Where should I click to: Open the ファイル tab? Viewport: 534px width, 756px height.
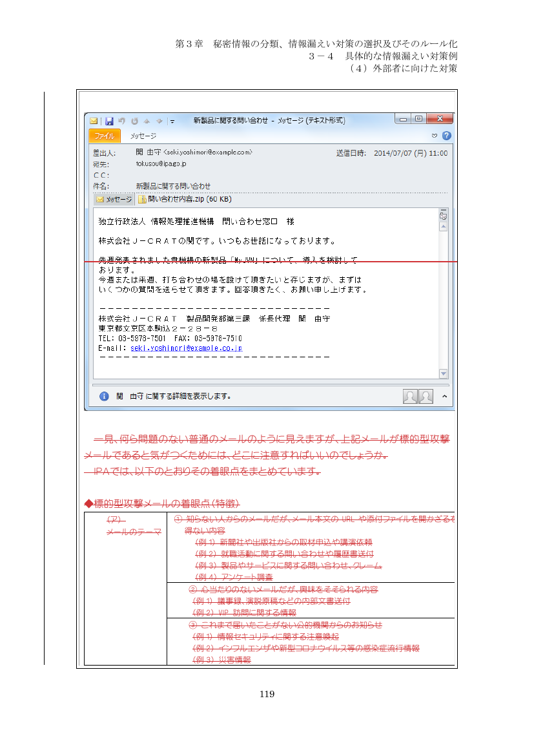[104, 136]
